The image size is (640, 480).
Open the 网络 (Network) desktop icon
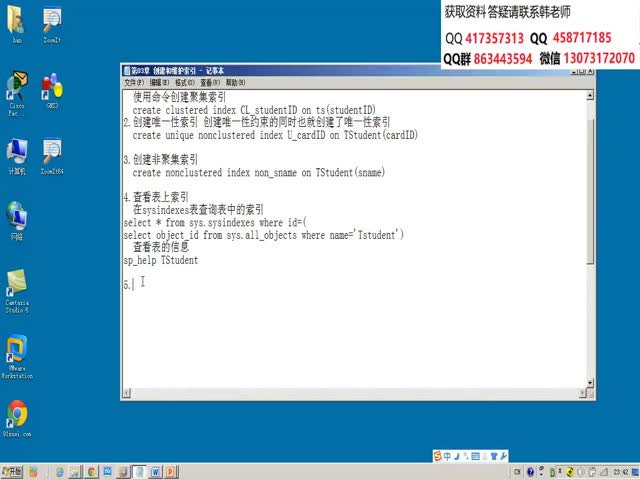[16, 221]
